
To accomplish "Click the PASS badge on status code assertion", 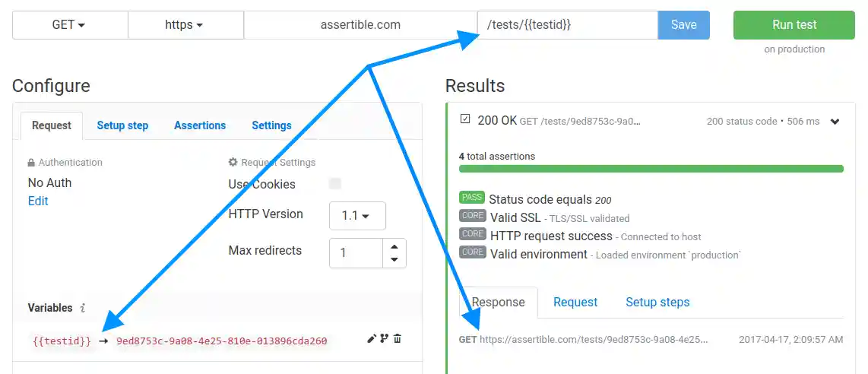I will pos(472,198).
